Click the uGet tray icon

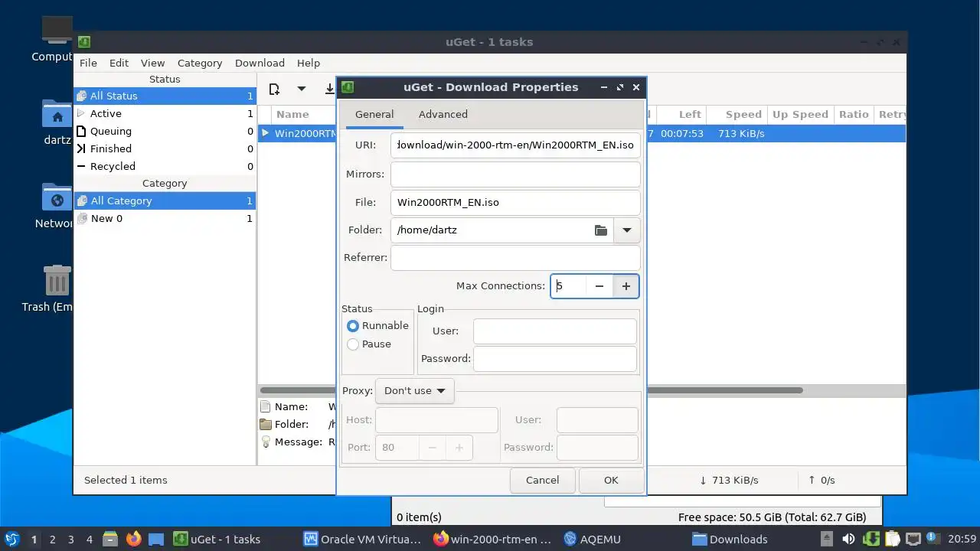click(871, 540)
